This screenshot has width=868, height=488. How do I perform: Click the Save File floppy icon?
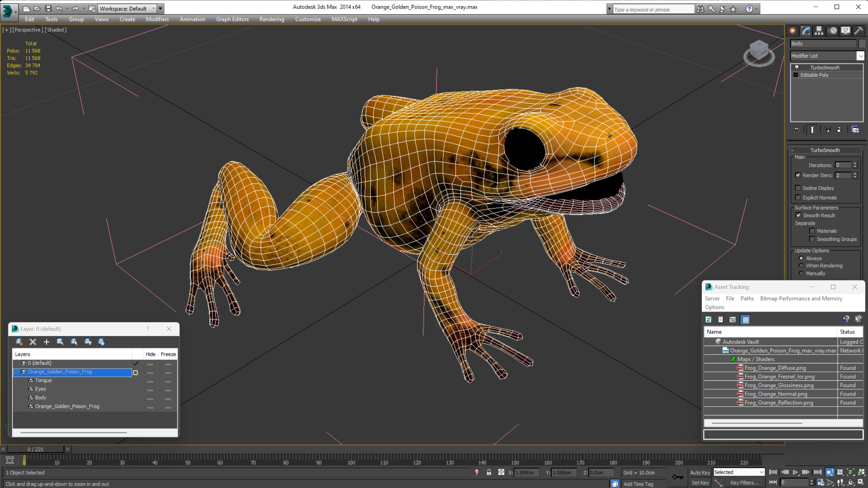click(x=48, y=9)
